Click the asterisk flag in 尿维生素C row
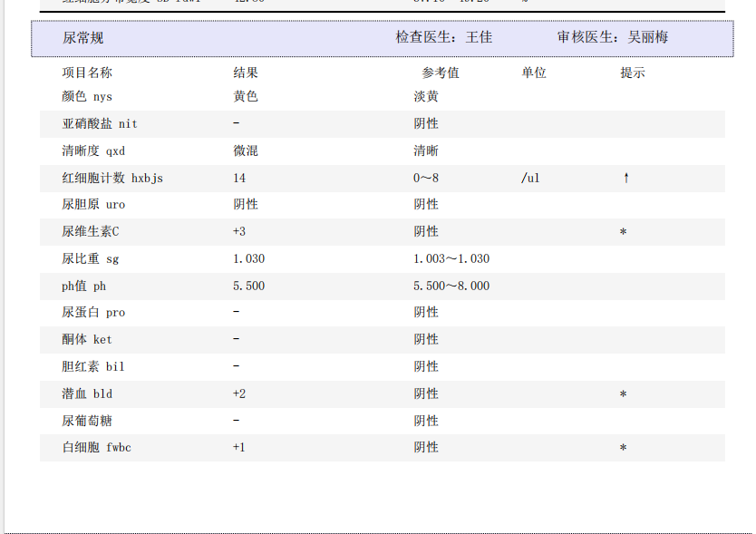Screen dimensions: 756x534 pos(623,233)
